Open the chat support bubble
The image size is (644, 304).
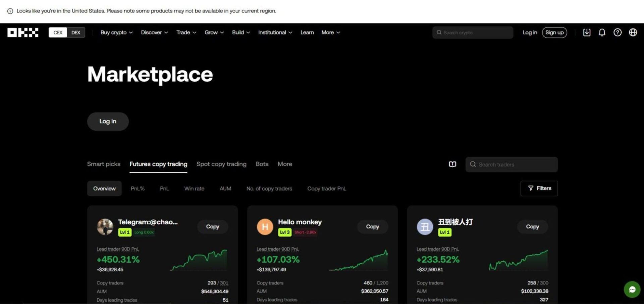click(x=632, y=289)
